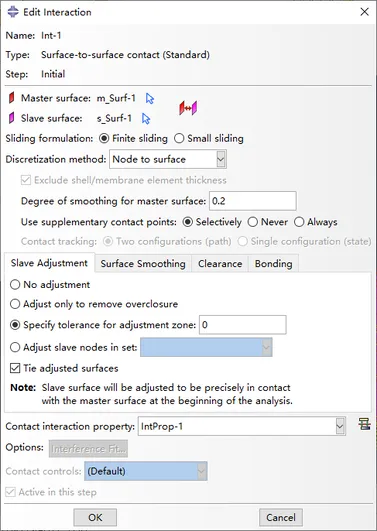Select Specify tolerance for adjustment zone
Screen dimensions: 377x531
(103, 325)
